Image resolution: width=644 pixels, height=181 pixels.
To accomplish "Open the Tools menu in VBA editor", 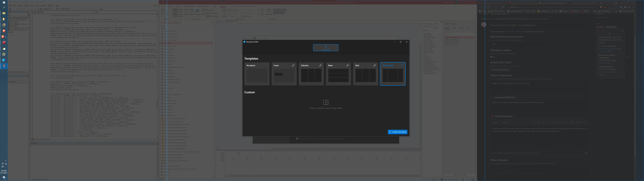I will [x=37, y=6].
